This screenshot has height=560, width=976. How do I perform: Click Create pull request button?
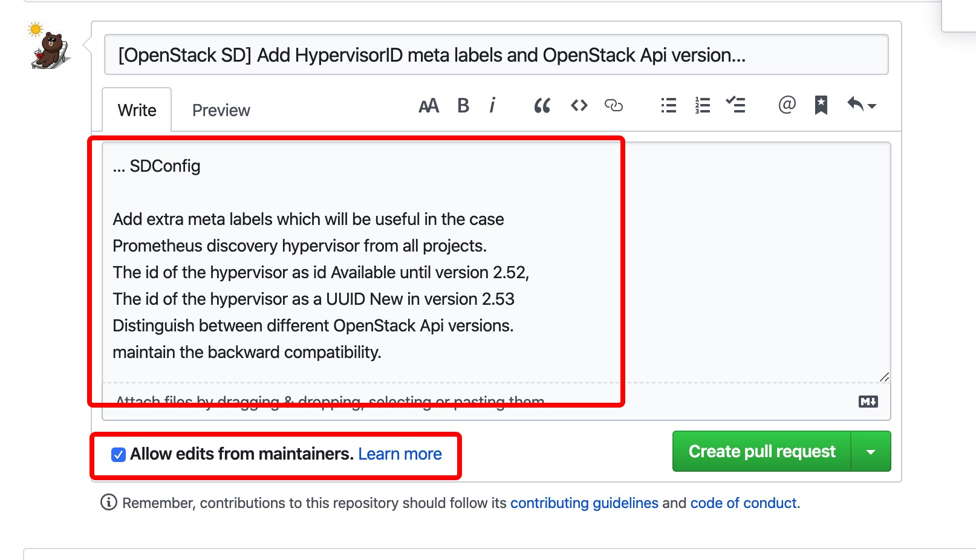point(762,451)
